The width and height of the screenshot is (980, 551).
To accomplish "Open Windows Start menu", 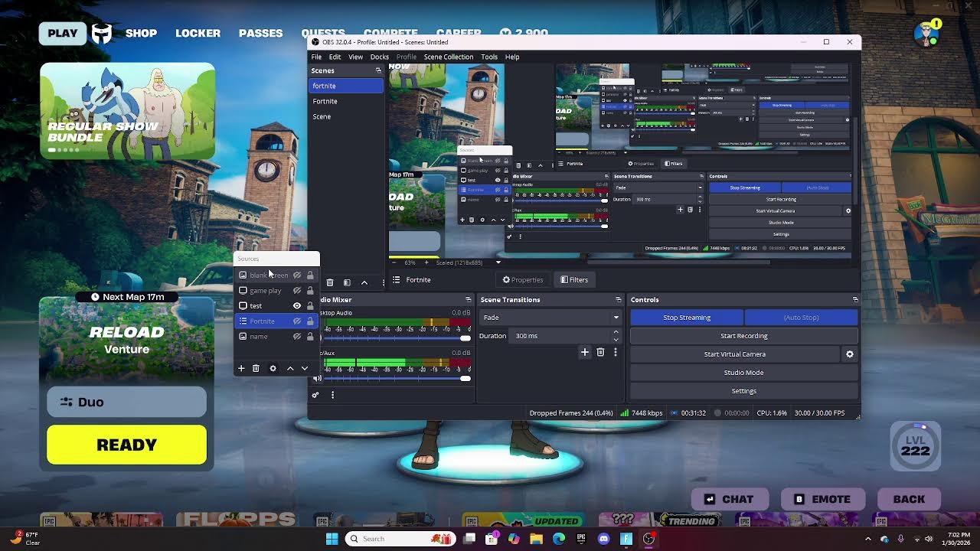I will (x=332, y=539).
